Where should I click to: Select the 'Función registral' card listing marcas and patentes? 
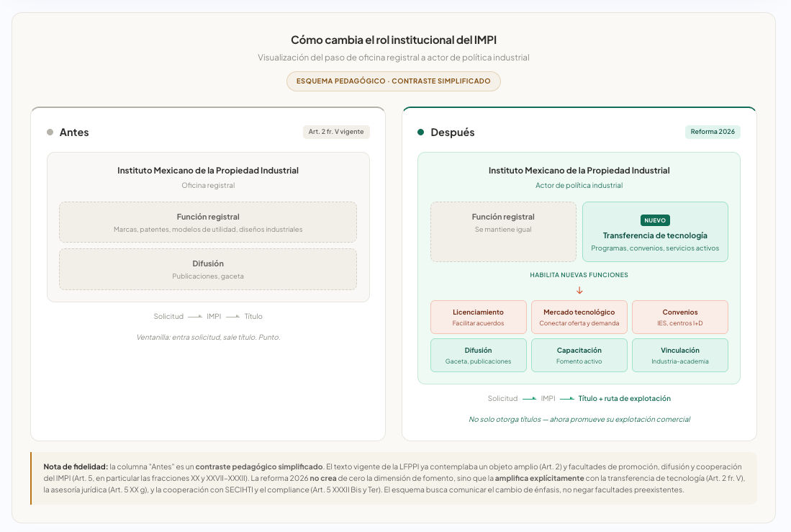(x=208, y=222)
